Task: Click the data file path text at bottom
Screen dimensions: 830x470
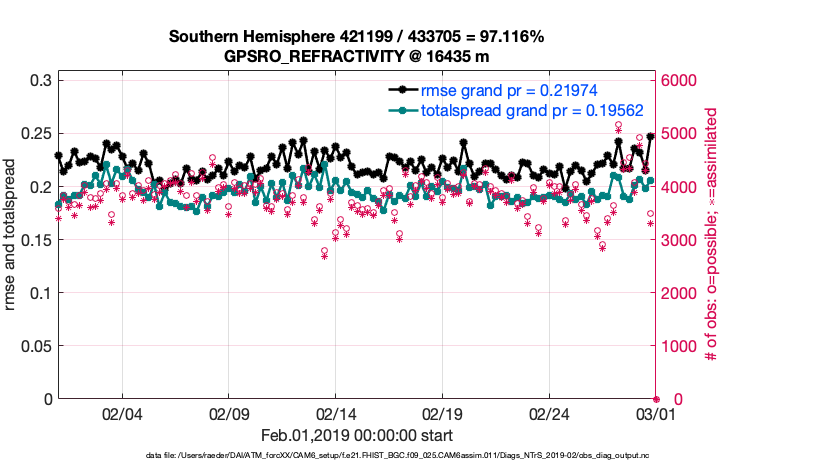Action: click(x=398, y=455)
